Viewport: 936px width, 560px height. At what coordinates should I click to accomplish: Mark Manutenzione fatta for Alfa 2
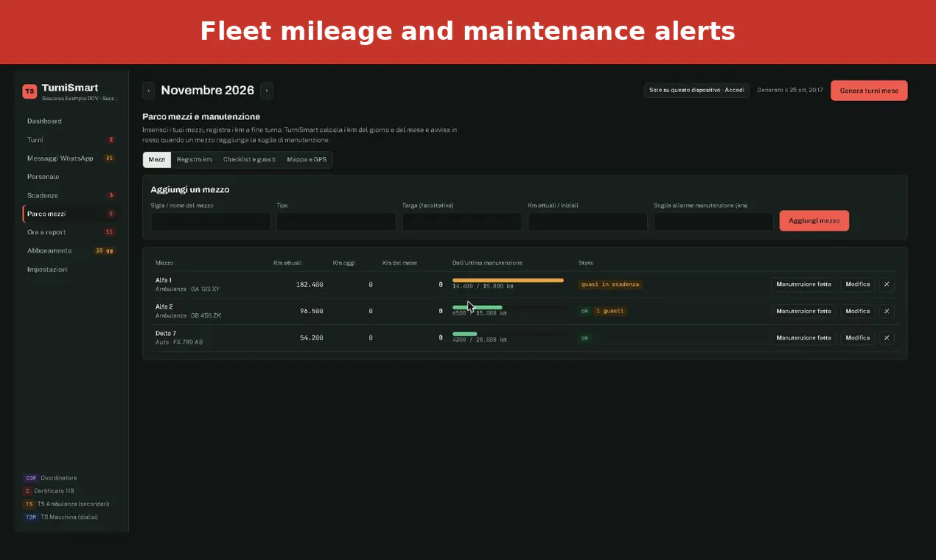tap(803, 311)
